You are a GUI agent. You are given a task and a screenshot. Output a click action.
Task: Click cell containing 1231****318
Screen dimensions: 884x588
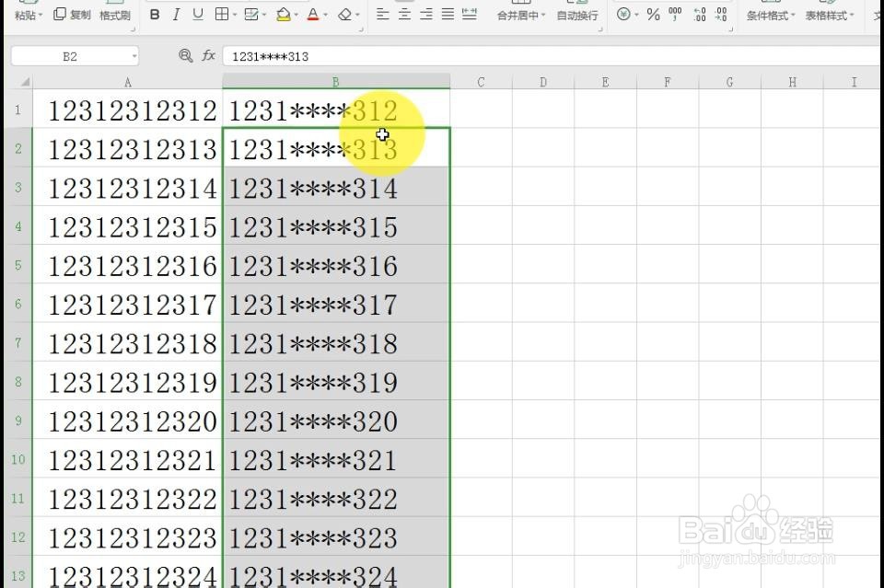337,342
